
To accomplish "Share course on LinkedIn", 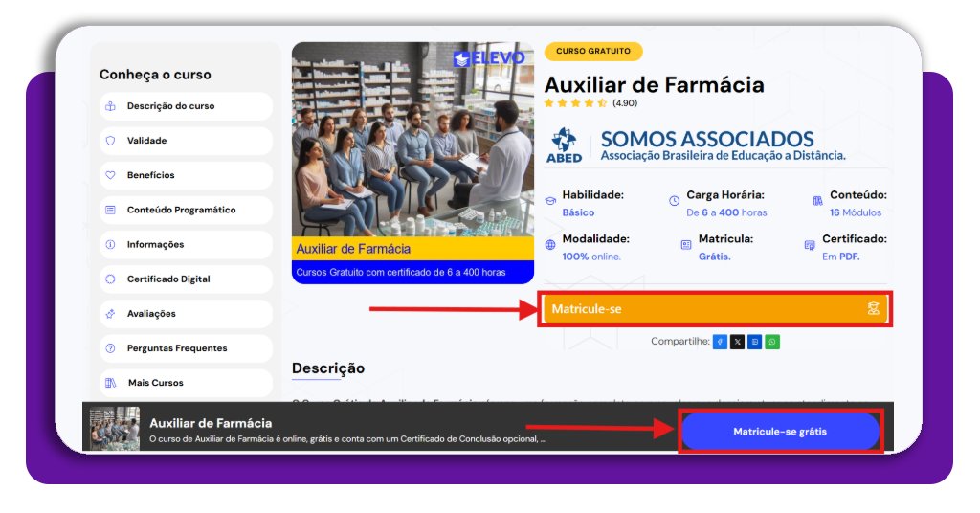I will click(755, 342).
